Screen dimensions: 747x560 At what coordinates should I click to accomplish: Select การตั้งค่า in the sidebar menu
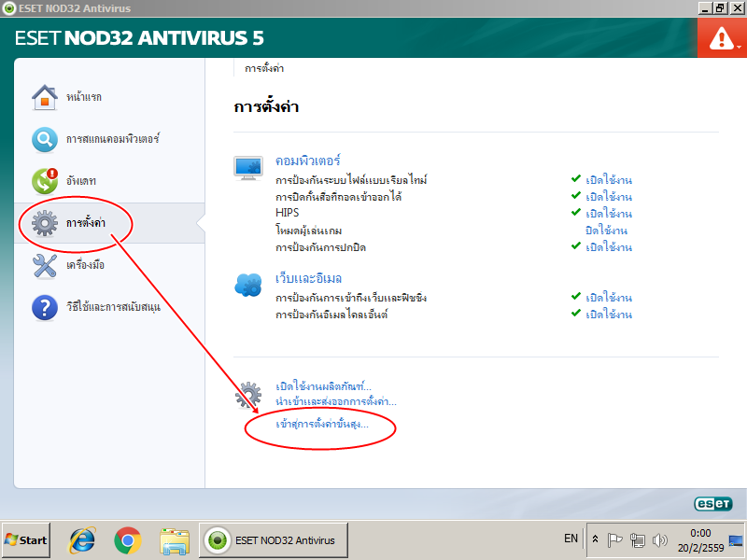point(86,223)
